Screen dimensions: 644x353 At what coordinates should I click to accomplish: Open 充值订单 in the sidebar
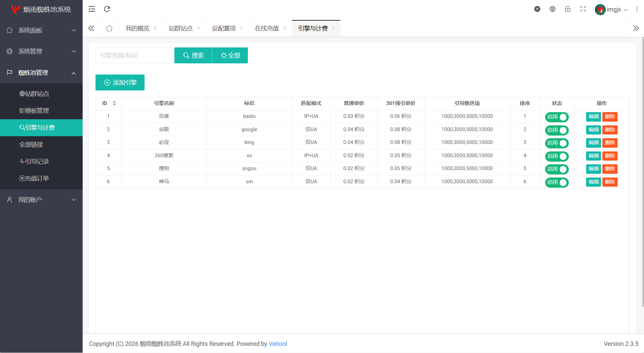[41, 178]
